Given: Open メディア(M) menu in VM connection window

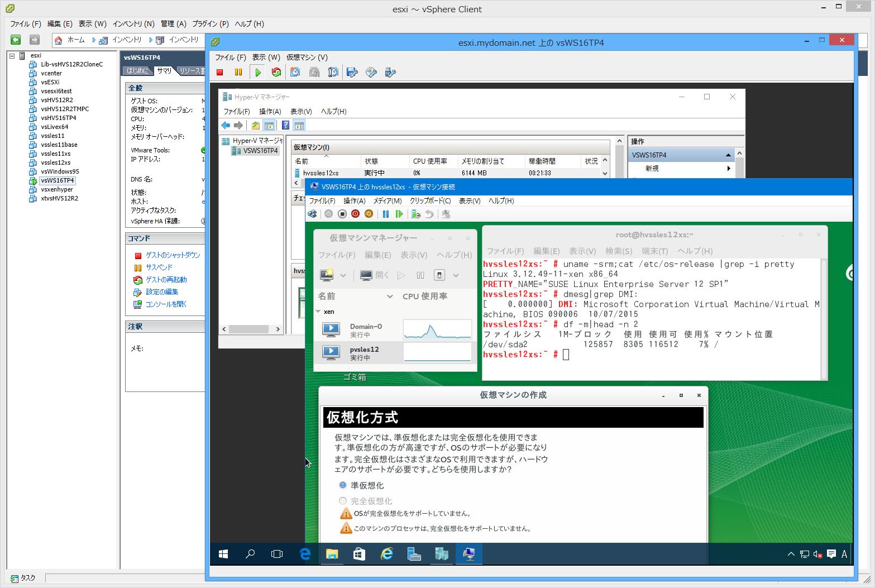Looking at the screenshot, I should (388, 201).
